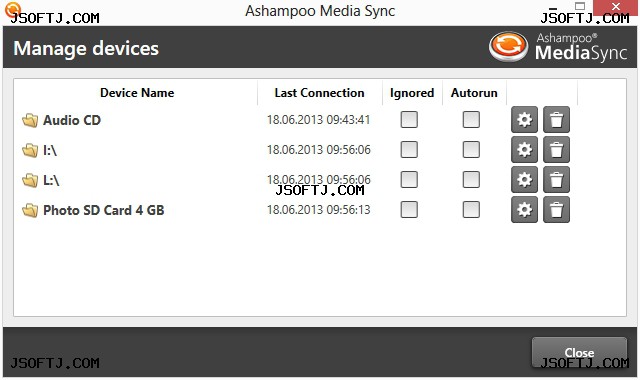
Task: Open settings for Photo SD Card 4 GB
Action: (x=524, y=210)
